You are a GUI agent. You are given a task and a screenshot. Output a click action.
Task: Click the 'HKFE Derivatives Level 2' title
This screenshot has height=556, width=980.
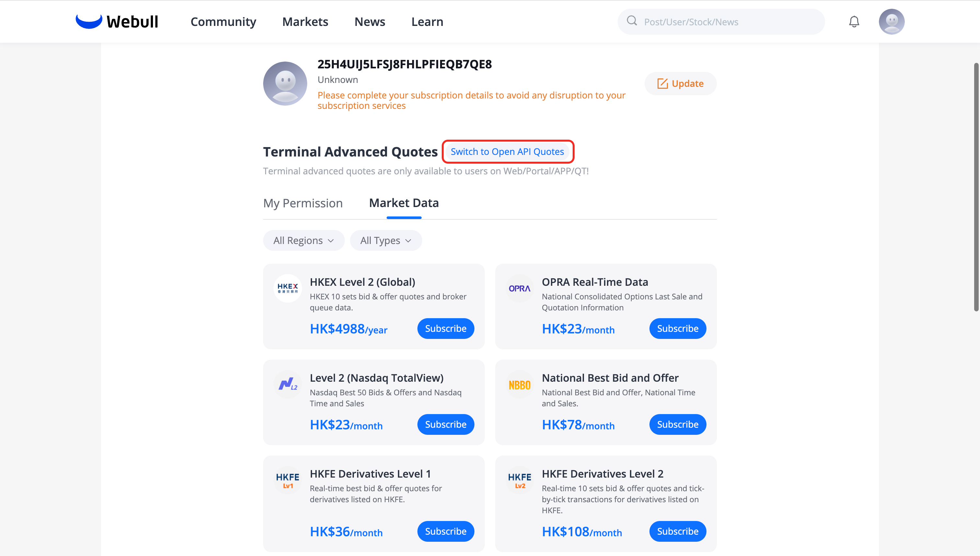[602, 474]
